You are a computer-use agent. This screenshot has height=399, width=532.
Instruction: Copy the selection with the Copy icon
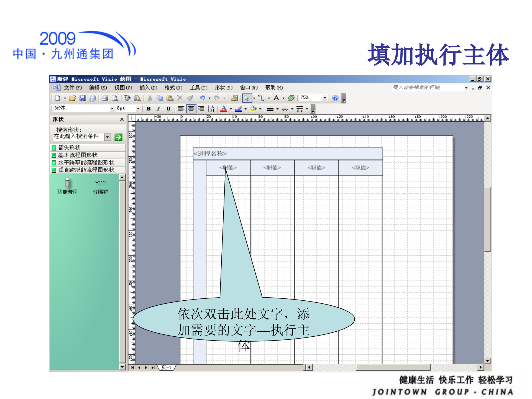tap(160, 98)
